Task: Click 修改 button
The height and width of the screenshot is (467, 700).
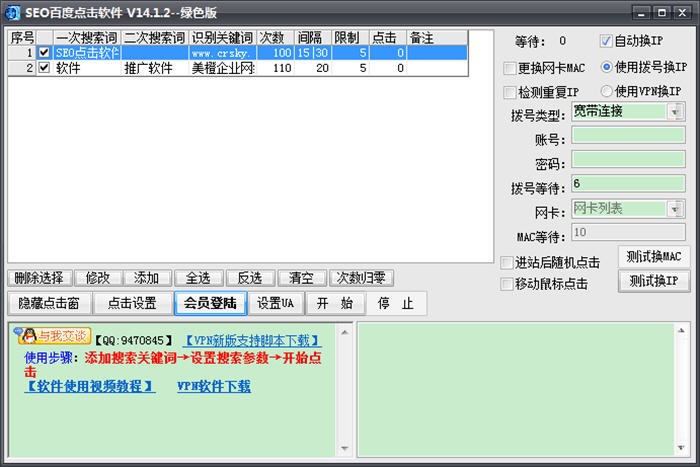Action: pyautogui.click(x=98, y=278)
